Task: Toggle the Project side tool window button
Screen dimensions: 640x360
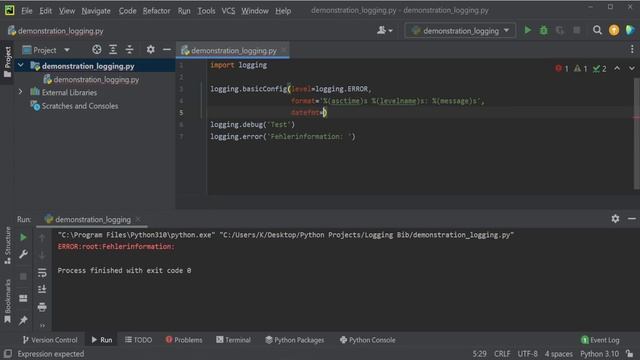Action: tap(7, 62)
